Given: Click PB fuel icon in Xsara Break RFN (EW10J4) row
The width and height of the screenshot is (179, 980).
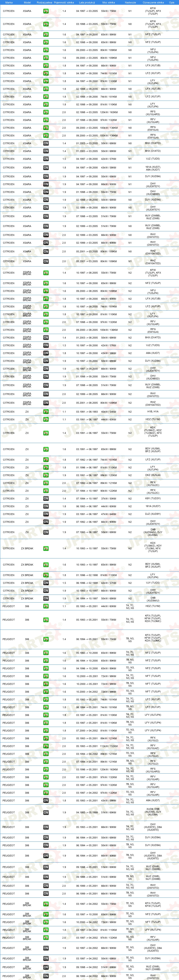Looking at the screenshot, I should (46, 330).
